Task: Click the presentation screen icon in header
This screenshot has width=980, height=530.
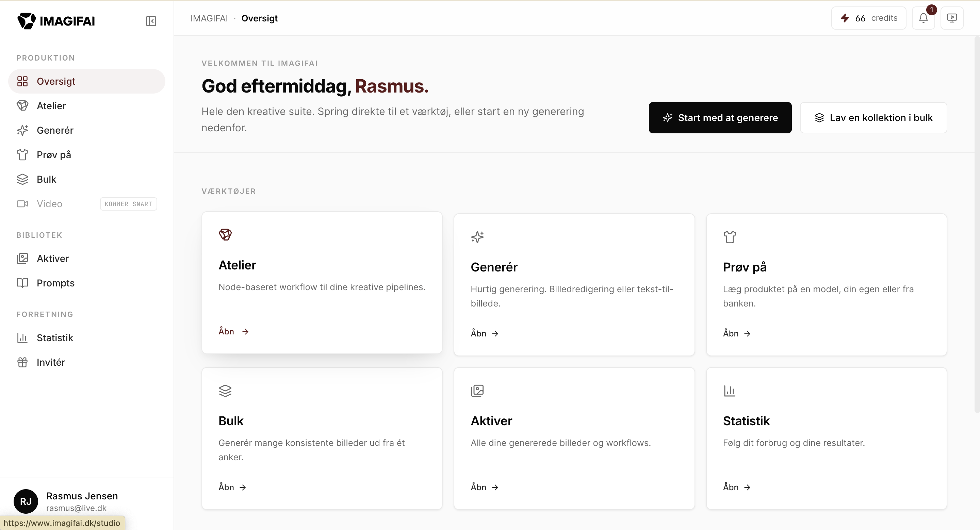Action: (x=952, y=18)
